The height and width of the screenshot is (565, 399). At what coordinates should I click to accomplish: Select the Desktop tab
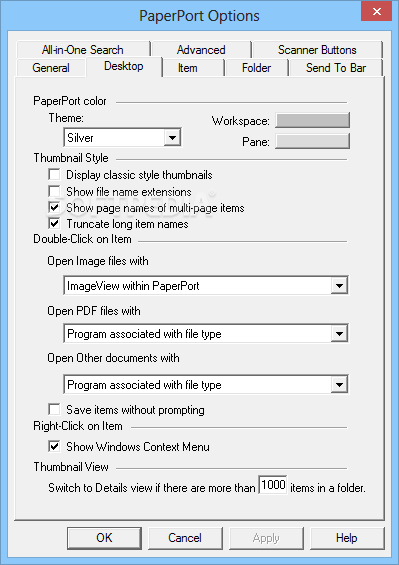(x=124, y=66)
